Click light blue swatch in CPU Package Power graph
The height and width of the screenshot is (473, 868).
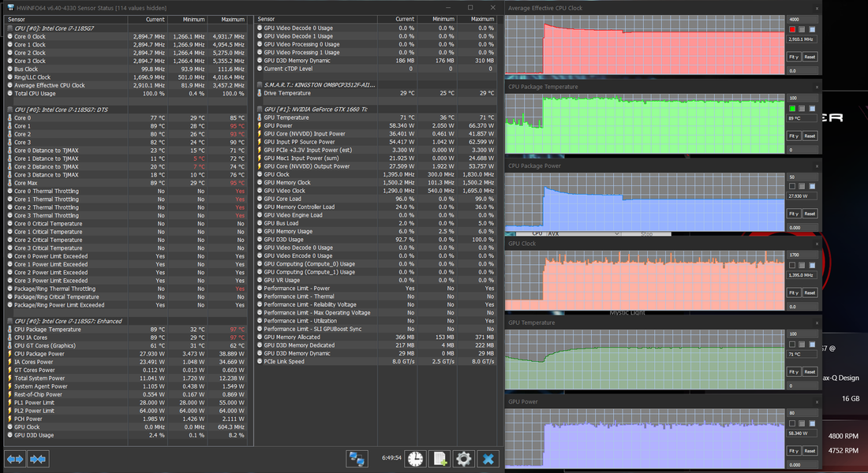click(812, 186)
